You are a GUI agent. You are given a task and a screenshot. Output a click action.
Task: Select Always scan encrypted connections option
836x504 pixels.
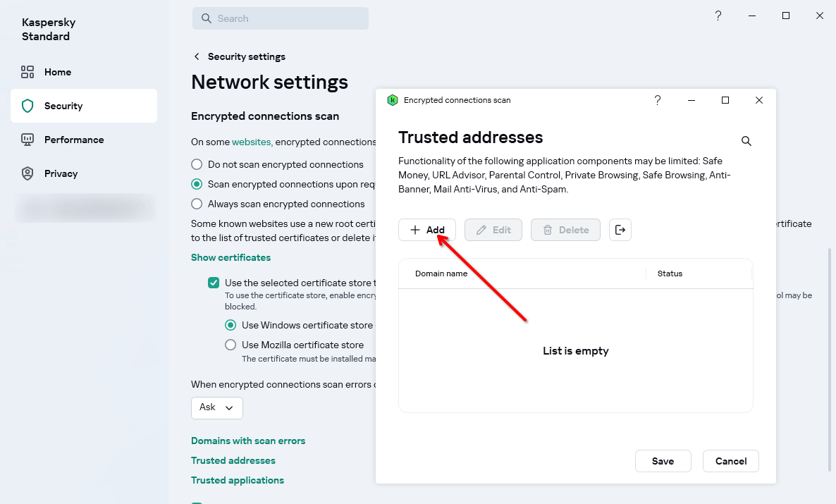click(x=197, y=204)
